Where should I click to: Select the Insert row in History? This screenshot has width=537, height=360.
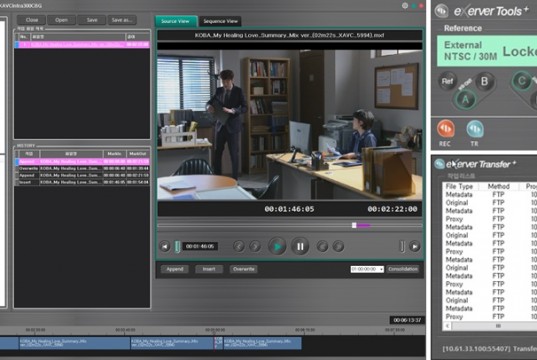pyautogui.click(x=82, y=182)
